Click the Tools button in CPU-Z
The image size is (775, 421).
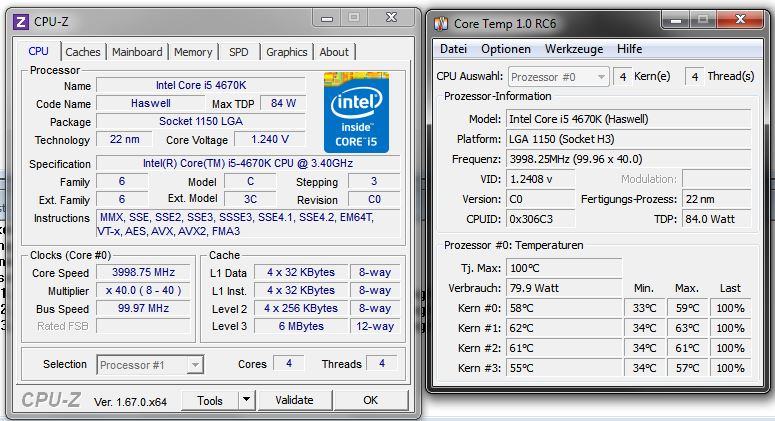[210, 400]
